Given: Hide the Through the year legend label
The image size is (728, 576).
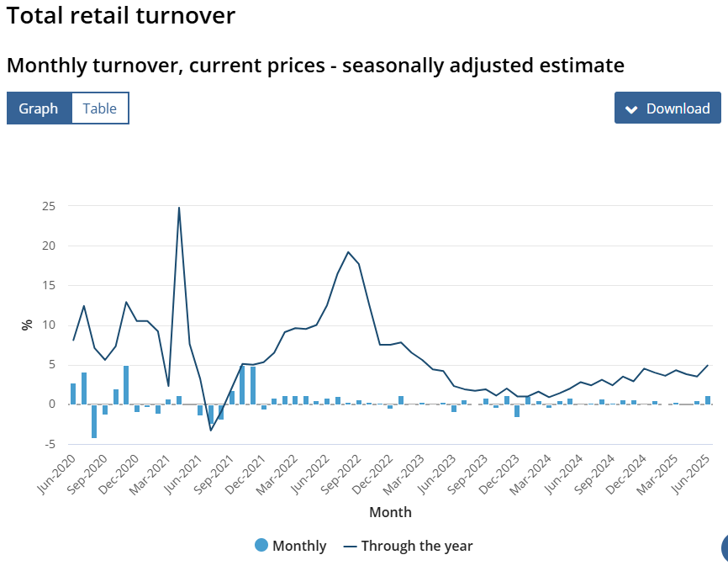Looking at the screenshot, I should coord(417,546).
